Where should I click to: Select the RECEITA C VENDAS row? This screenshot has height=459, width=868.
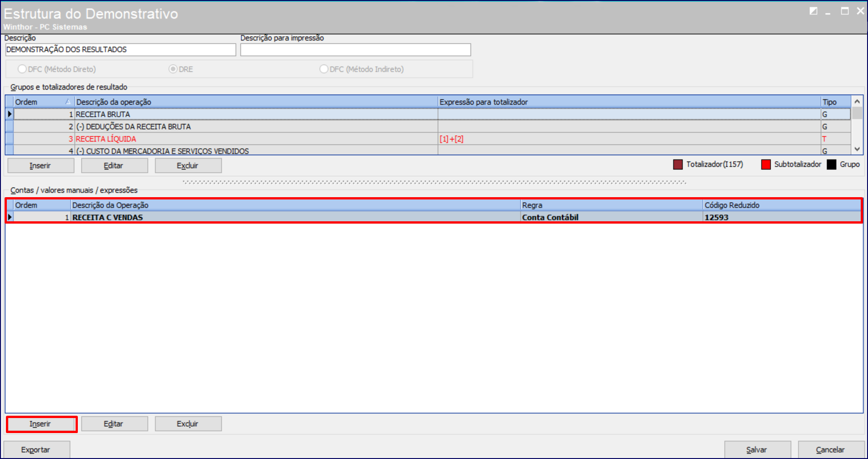(434, 217)
